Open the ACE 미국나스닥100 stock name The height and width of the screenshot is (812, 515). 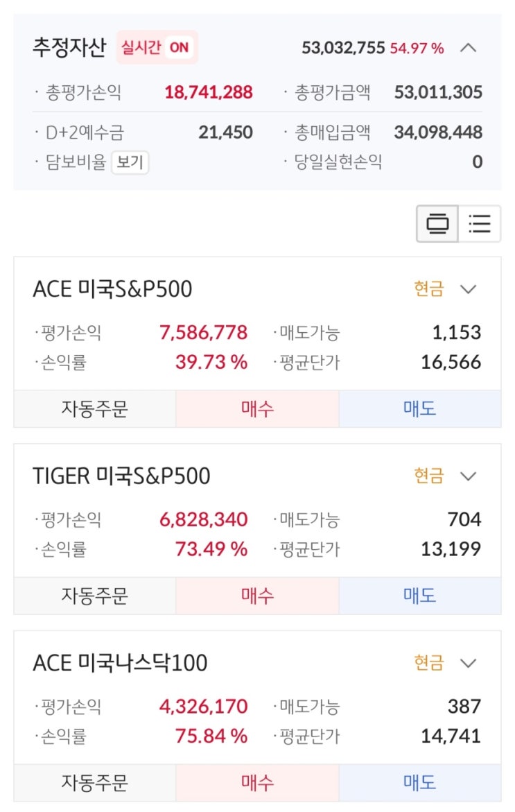[x=120, y=664]
